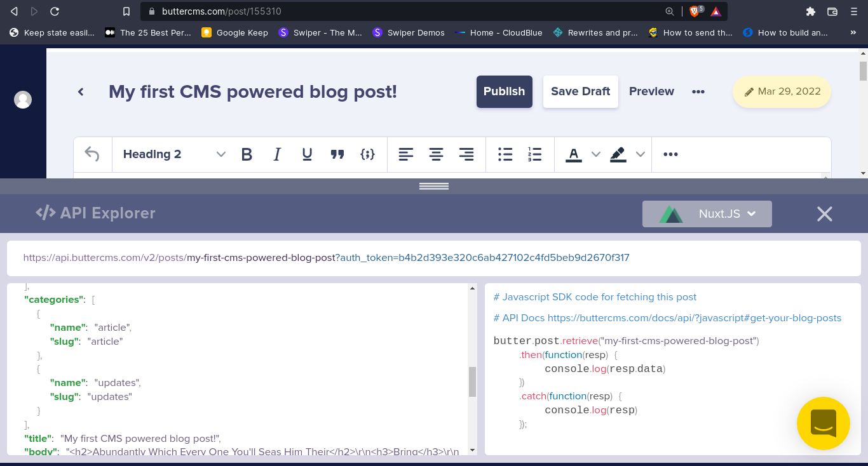Open the Swiper Demos bookmark
The width and height of the screenshot is (868, 466).
(x=409, y=32)
